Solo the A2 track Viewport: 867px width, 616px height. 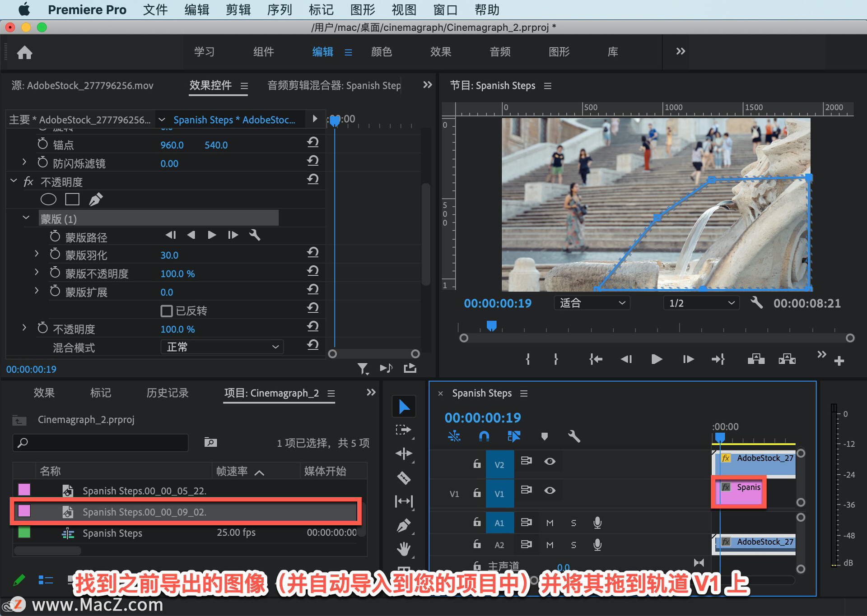(573, 545)
